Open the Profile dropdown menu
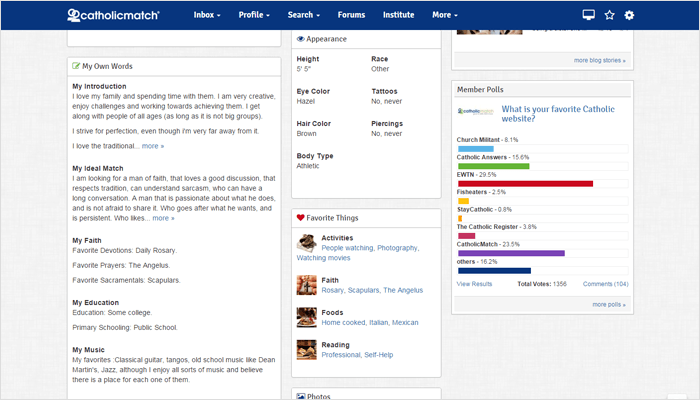700x400 pixels. [254, 15]
